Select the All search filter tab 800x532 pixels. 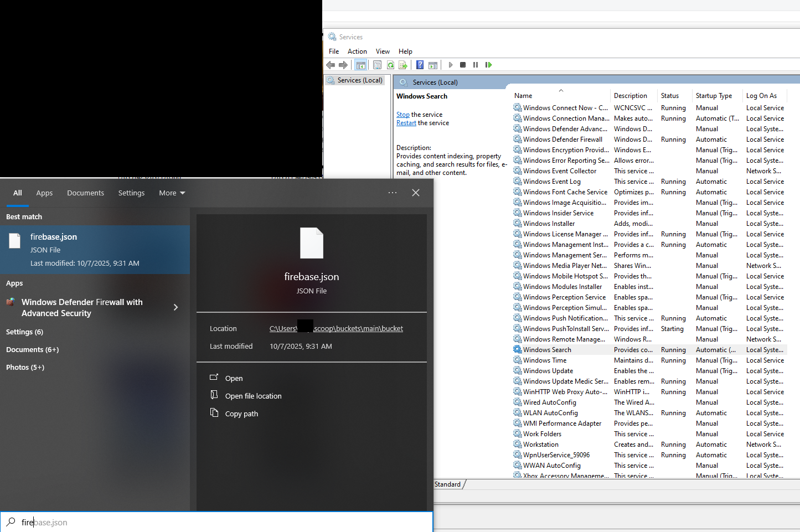click(18, 193)
